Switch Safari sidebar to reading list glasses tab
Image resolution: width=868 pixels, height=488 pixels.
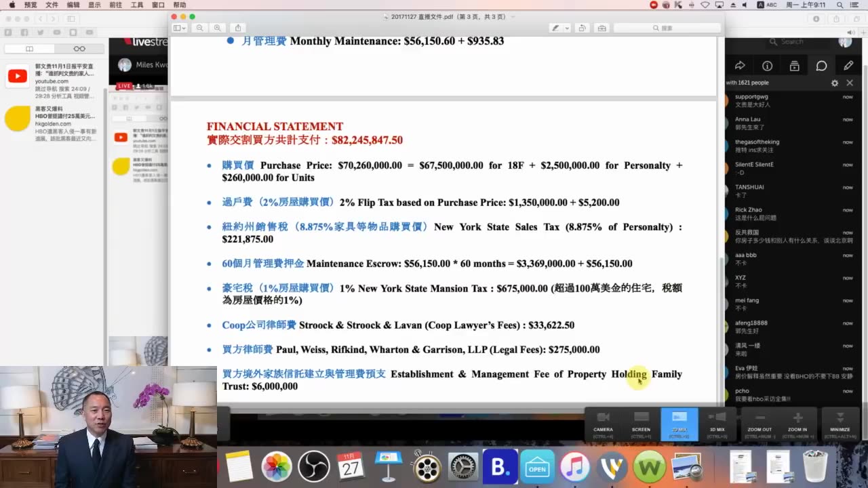coord(79,49)
